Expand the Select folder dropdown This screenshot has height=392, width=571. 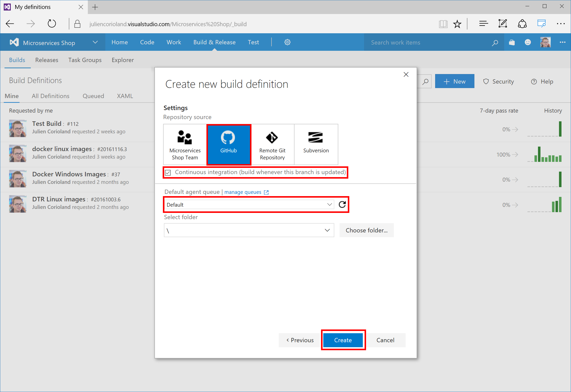327,230
